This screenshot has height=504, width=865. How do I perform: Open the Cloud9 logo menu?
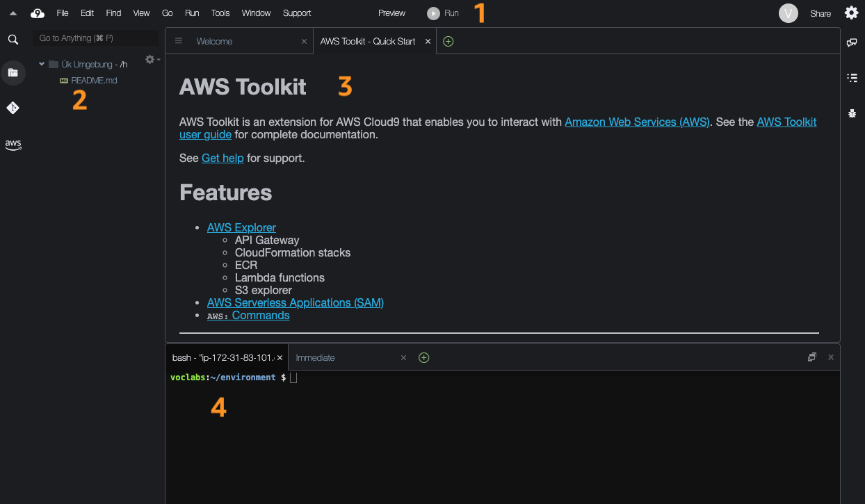pos(38,13)
